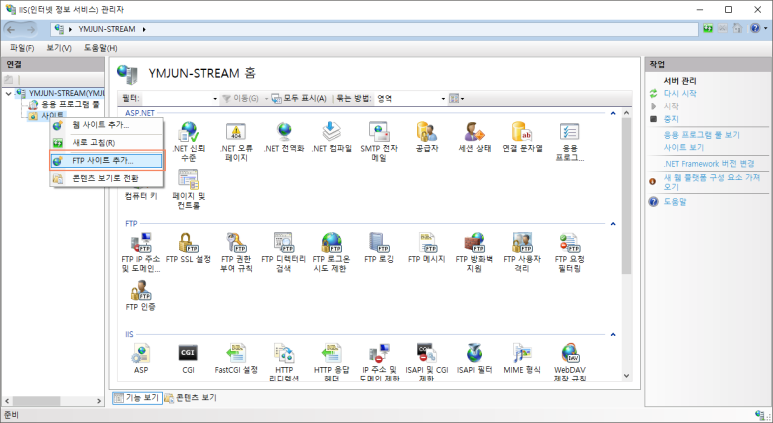The image size is (773, 423).
Task: Click the help icon in address bar
Action: (755, 29)
